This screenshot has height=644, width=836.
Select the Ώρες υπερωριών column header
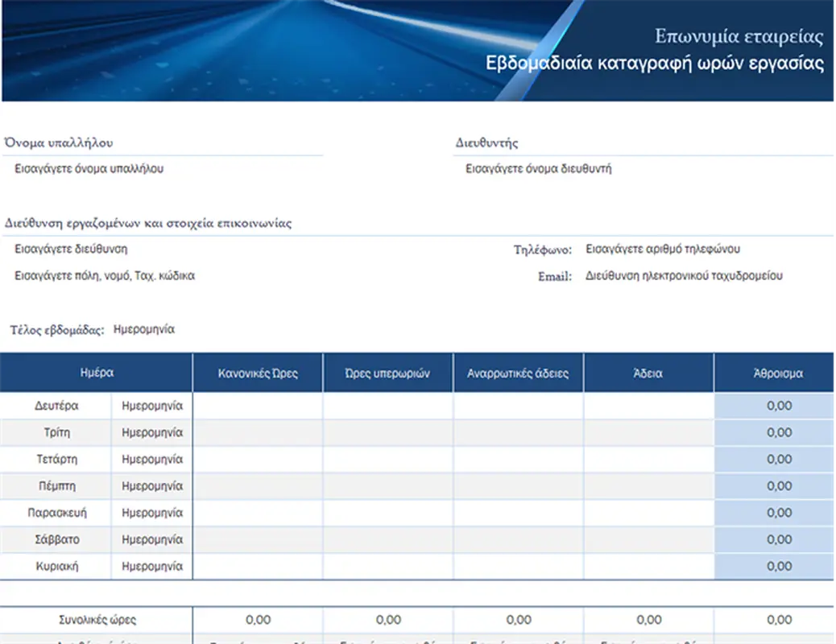tap(387, 374)
